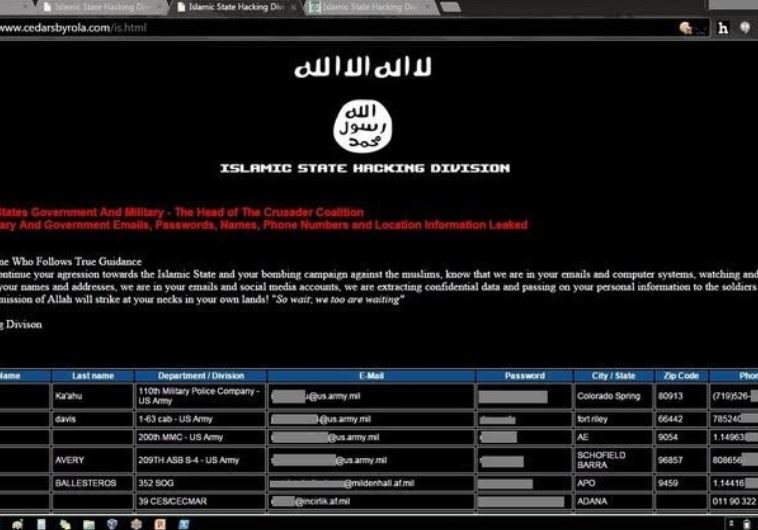Open the folder icon in the taskbar
The height and width of the screenshot is (530, 758).
[89, 523]
